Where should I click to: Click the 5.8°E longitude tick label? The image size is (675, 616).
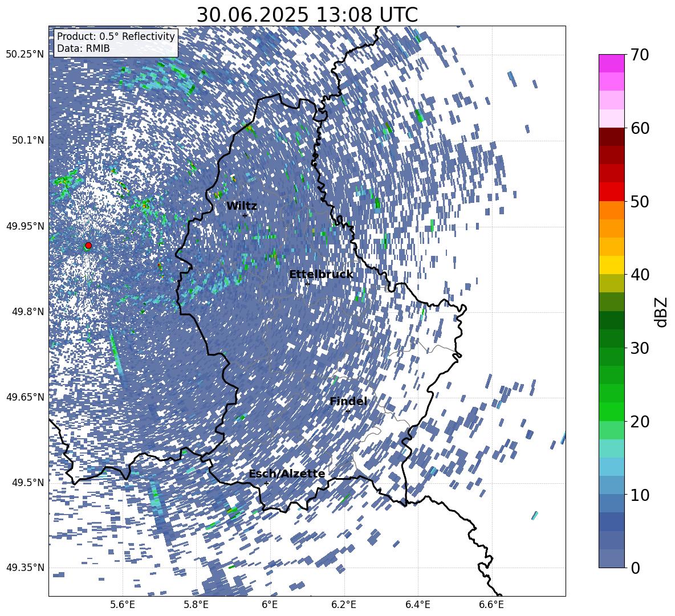coord(196,605)
